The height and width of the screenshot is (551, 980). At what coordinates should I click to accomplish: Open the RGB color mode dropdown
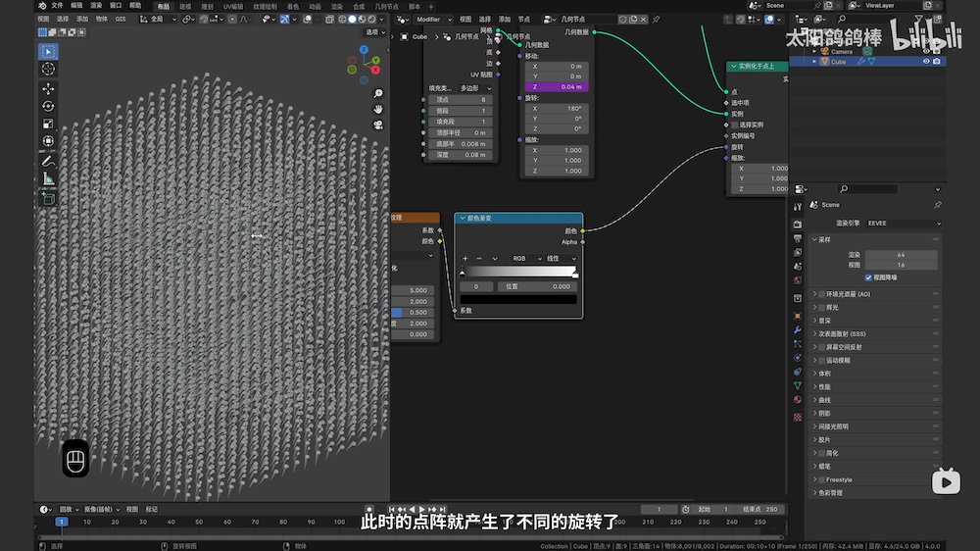click(x=526, y=258)
